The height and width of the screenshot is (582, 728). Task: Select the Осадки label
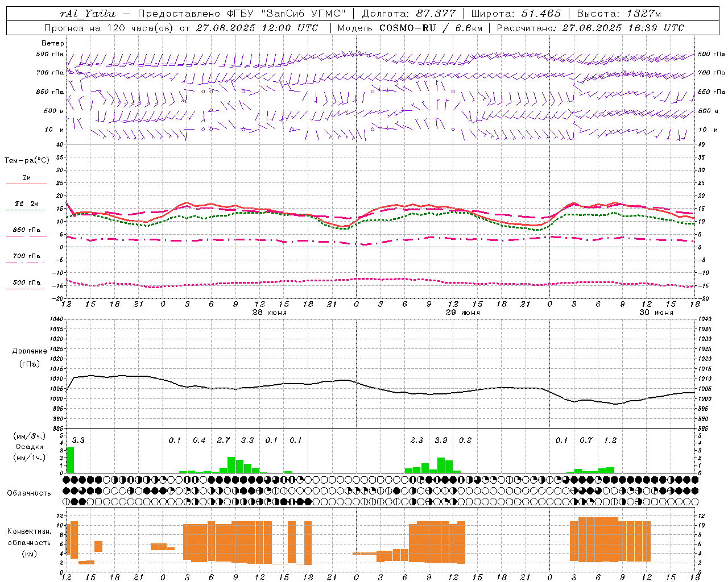coord(30,447)
